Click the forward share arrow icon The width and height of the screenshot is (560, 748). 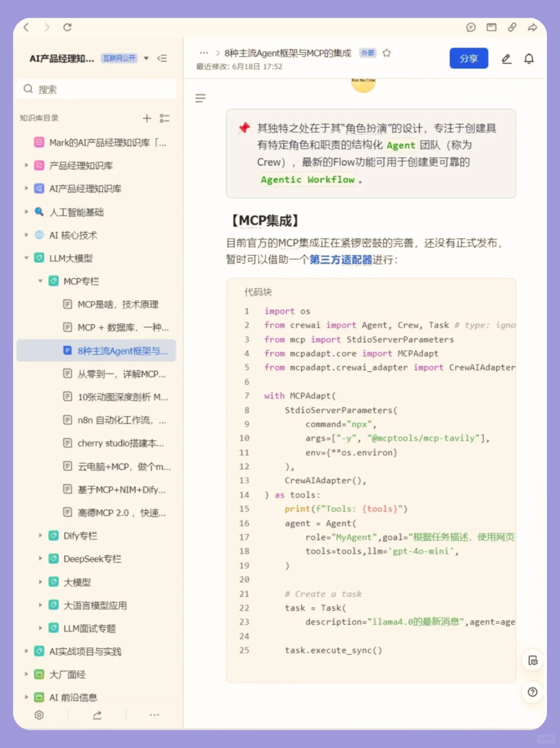click(x=533, y=27)
